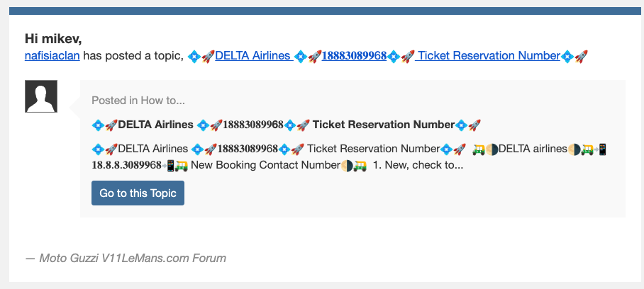This screenshot has width=644, height=289.
Task: Click the rocket emoji ending the bold topic title
Action: 475,125
